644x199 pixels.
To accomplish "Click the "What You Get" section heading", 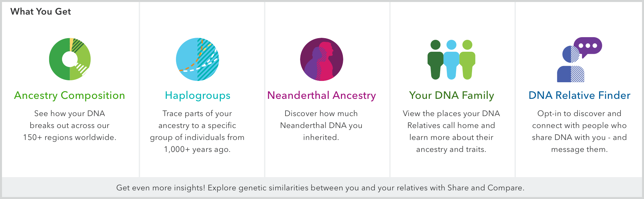I will (x=40, y=12).
